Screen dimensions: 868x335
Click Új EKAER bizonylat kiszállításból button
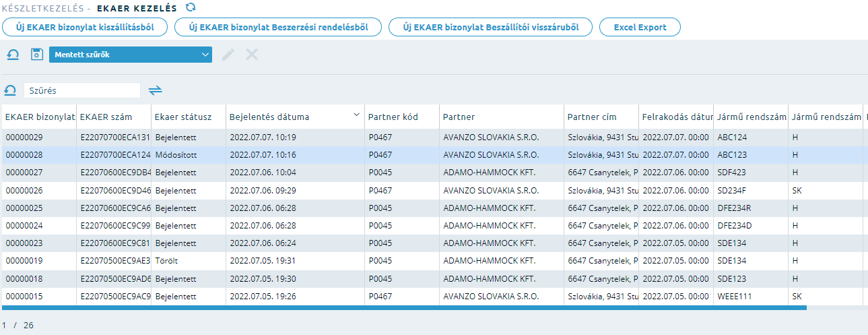tap(85, 27)
